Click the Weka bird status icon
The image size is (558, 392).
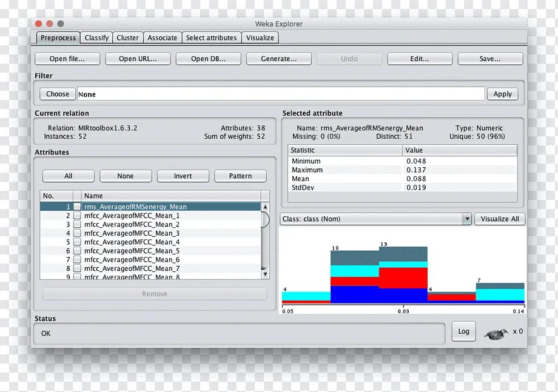pos(496,334)
